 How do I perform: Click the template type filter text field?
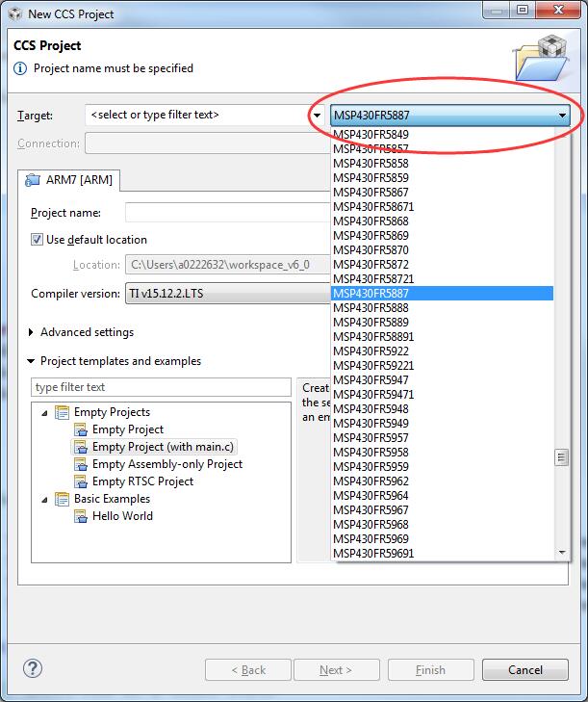coord(161,387)
